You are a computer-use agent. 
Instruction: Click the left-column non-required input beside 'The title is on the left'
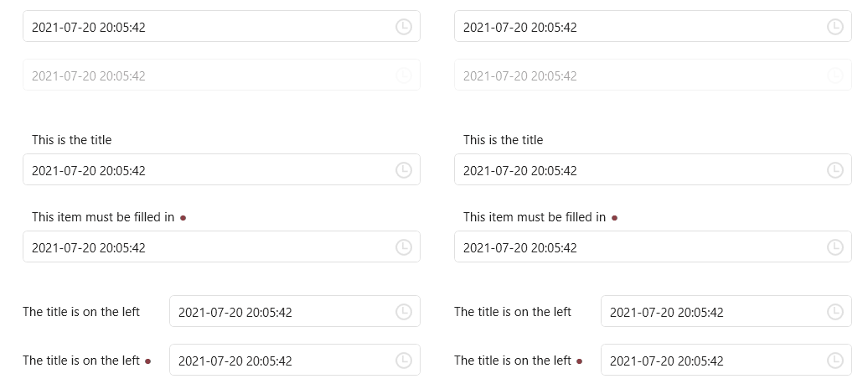295,311
